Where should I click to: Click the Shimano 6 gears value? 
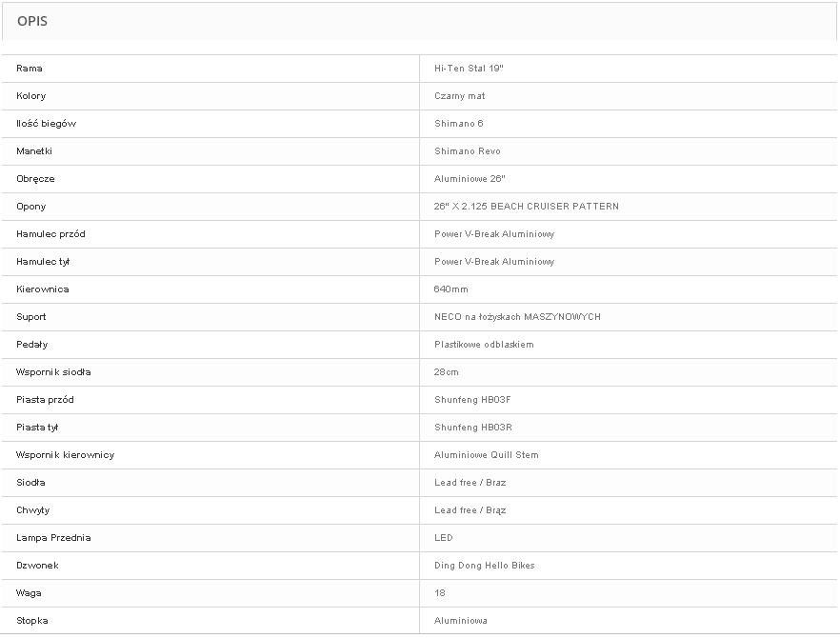pyautogui.click(x=459, y=124)
